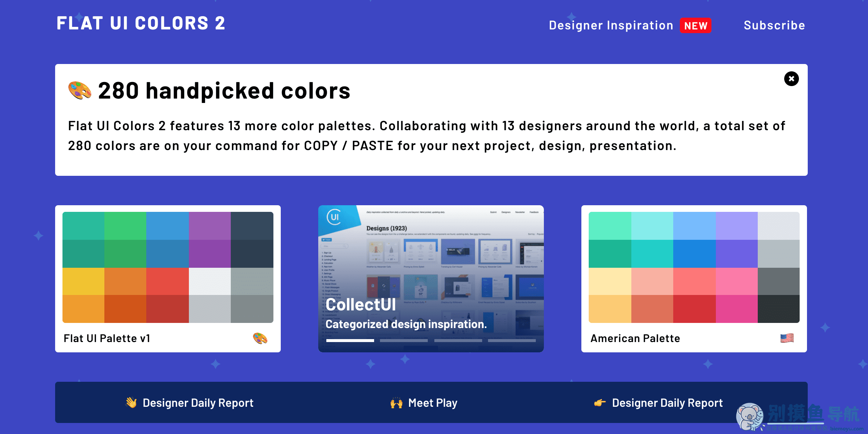868x434 pixels.
Task: Click the American flag icon on the American Palette card
Action: (787, 338)
